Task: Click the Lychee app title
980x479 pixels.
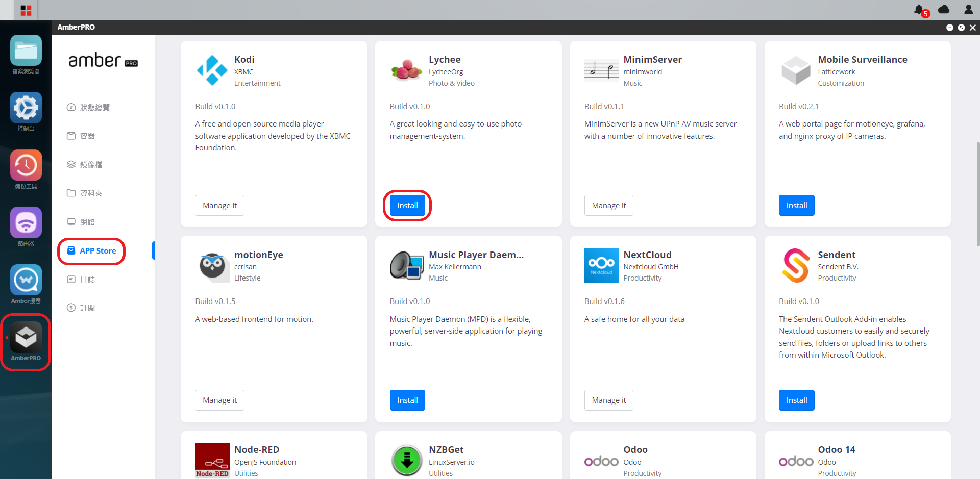Action: [x=445, y=59]
